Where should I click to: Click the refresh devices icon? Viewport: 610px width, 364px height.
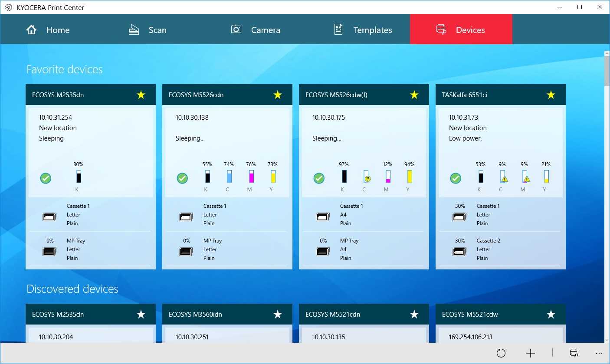[x=501, y=353]
